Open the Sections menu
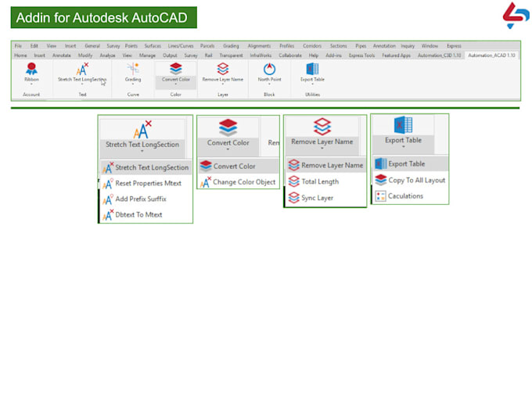532x398 pixels. 339,46
